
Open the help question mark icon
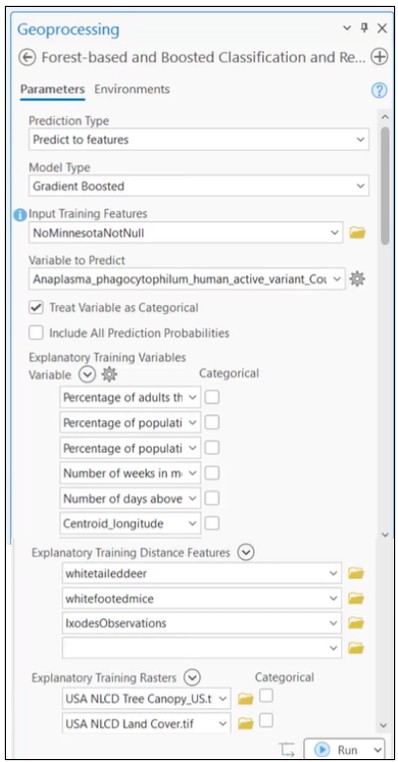coord(379,90)
